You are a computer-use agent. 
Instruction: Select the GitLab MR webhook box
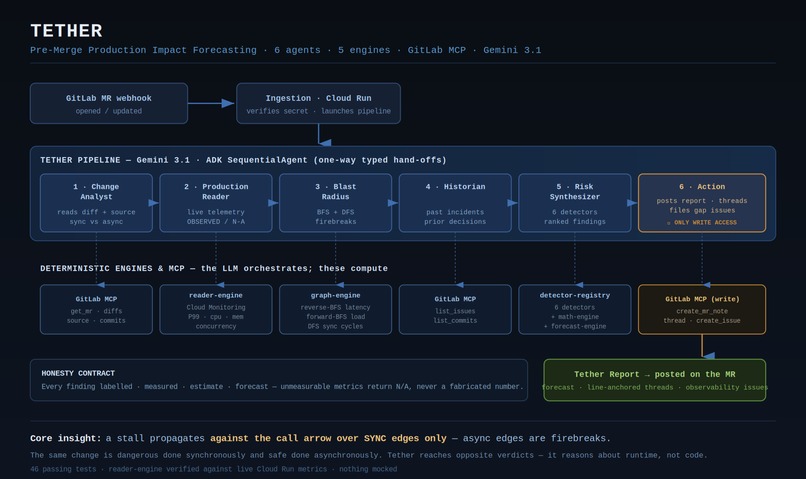(109, 103)
